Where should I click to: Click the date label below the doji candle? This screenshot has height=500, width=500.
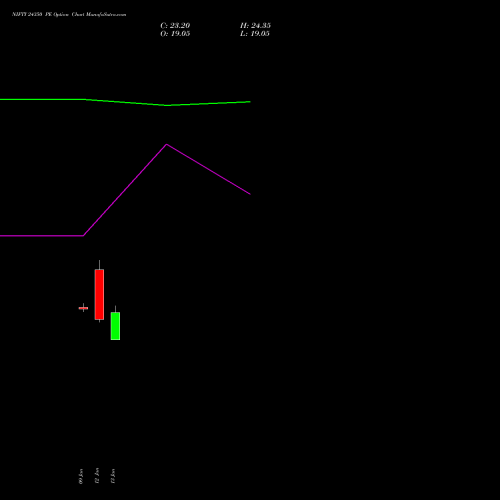81,476
